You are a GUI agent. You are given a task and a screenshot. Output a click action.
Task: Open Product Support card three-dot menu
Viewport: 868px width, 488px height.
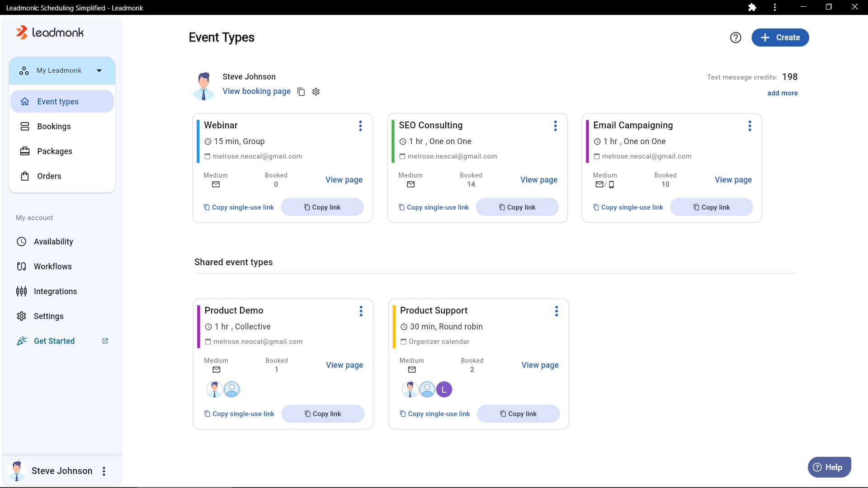click(556, 311)
